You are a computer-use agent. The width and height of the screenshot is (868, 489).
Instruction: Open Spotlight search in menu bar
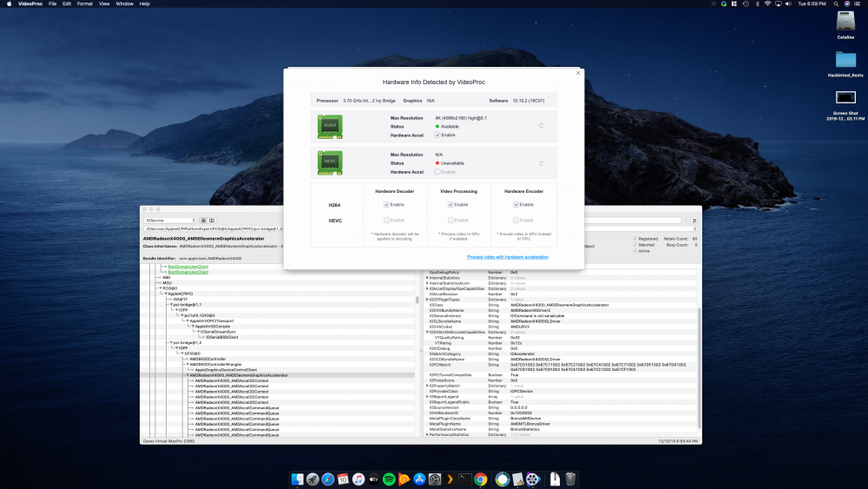pos(836,3)
